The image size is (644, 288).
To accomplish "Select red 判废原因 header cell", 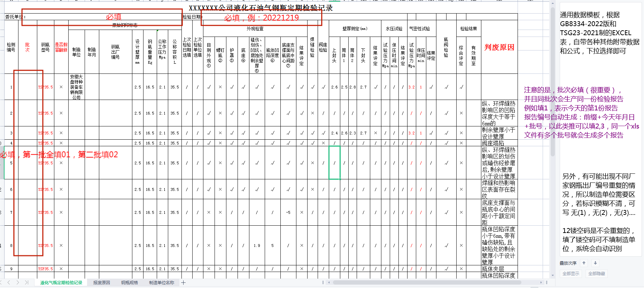I will [x=499, y=47].
